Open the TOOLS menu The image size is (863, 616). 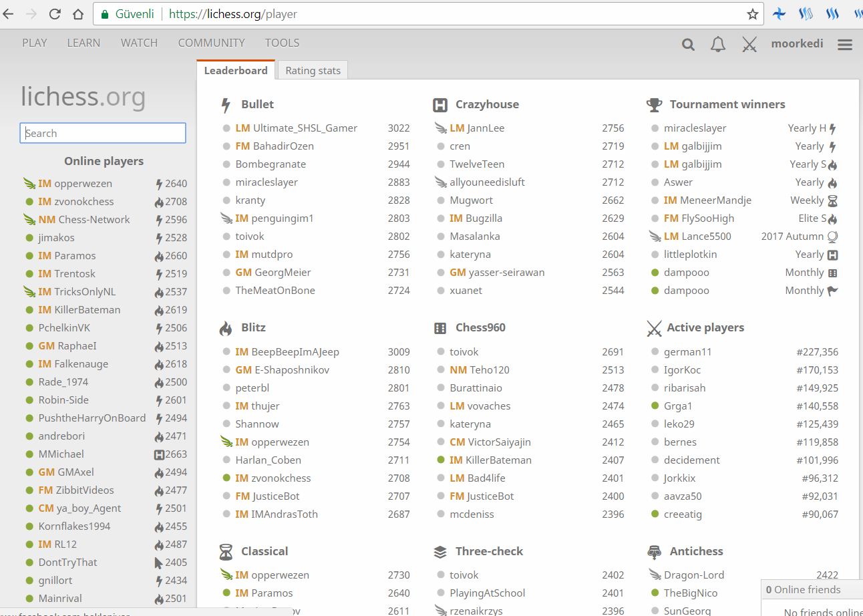point(282,43)
